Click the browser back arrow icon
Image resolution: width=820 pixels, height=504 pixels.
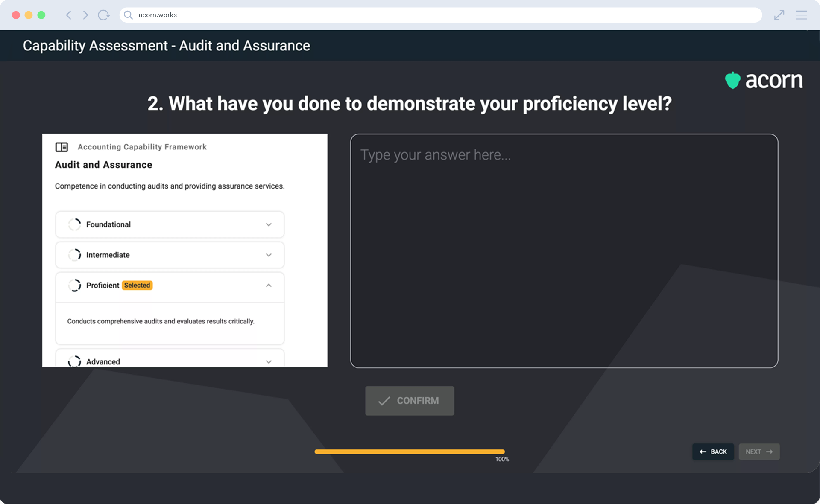[68, 15]
